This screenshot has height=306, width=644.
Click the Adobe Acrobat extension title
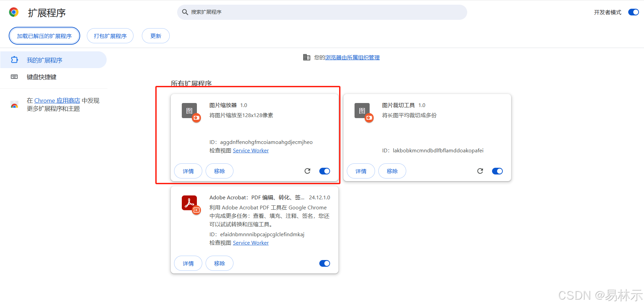click(x=257, y=198)
